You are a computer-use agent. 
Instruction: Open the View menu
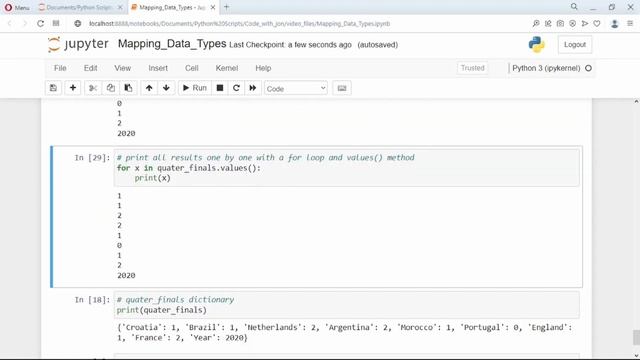[122, 68]
